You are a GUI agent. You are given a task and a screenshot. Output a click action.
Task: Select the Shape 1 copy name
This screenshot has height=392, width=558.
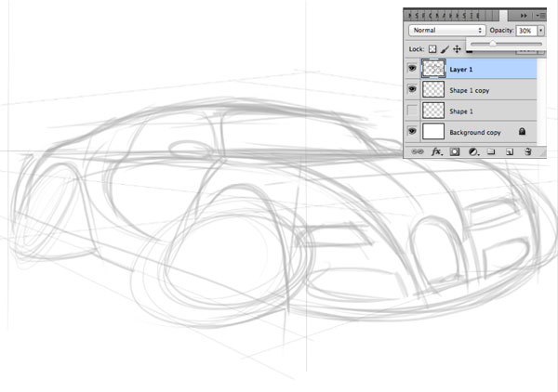[x=470, y=91]
